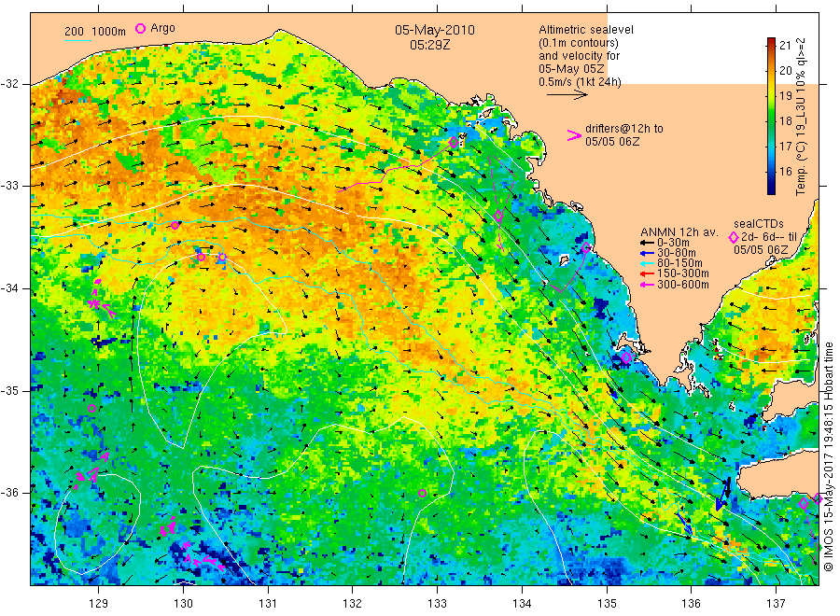The width and height of the screenshot is (840, 616).
Task: Click the cyan 200m isobath legend line
Action: (x=77, y=40)
